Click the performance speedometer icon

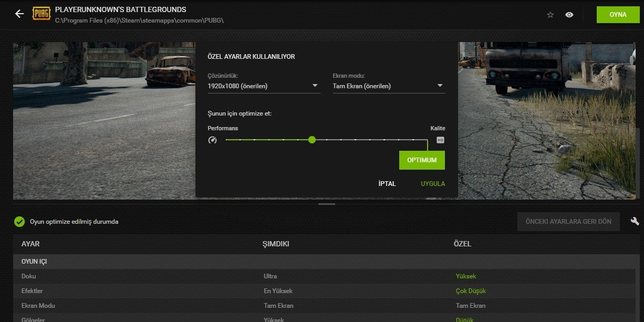pyautogui.click(x=212, y=140)
